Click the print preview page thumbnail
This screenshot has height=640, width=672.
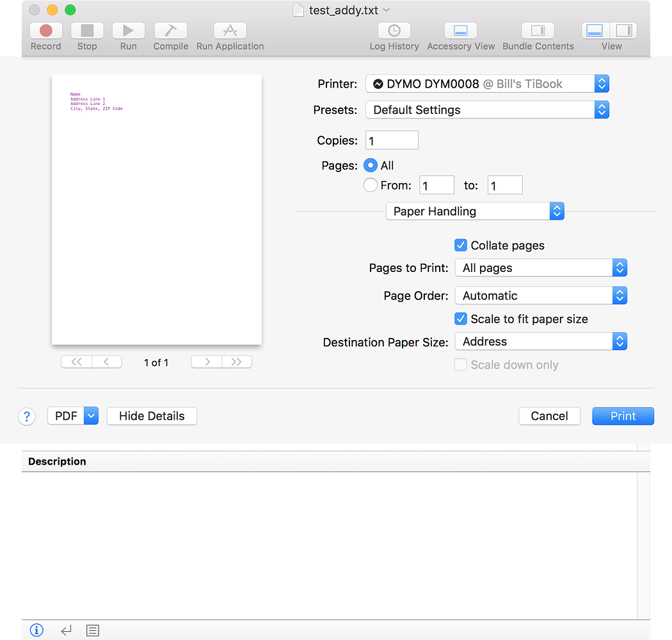click(157, 210)
